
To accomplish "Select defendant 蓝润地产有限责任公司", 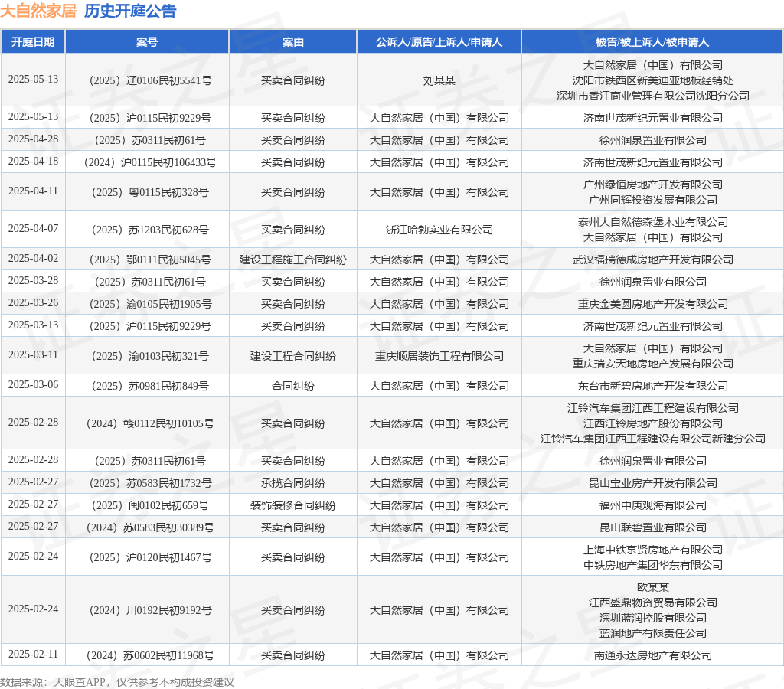I will [x=652, y=634].
